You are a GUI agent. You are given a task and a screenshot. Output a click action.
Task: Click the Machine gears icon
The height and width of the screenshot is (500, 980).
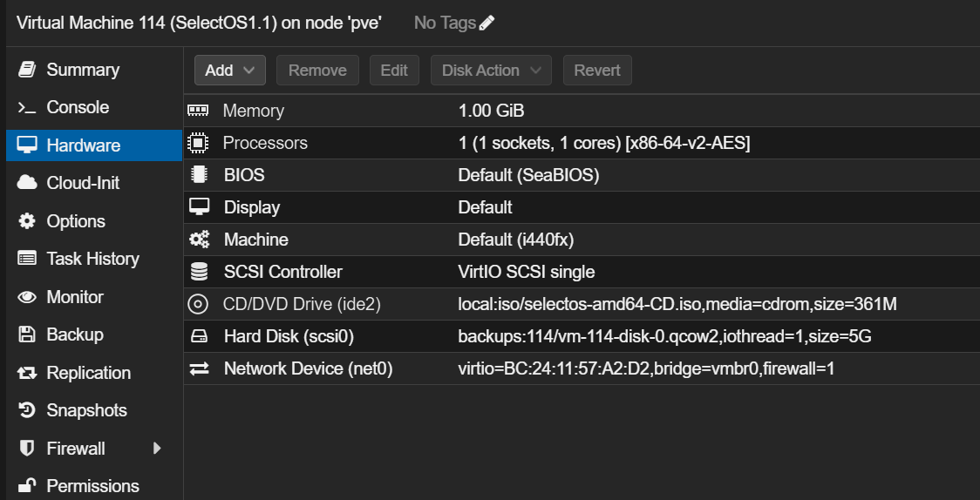point(199,240)
